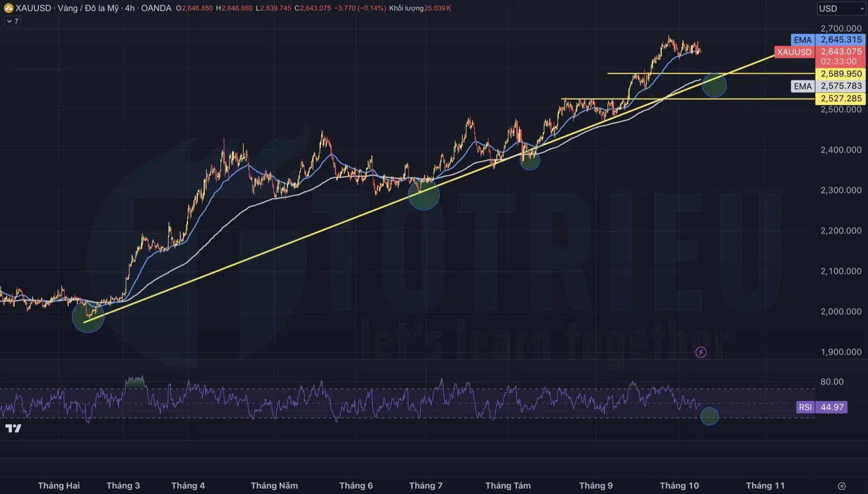This screenshot has width=868, height=494.
Task: Click the Tháng Hai label on the time axis
Action: click(59, 485)
